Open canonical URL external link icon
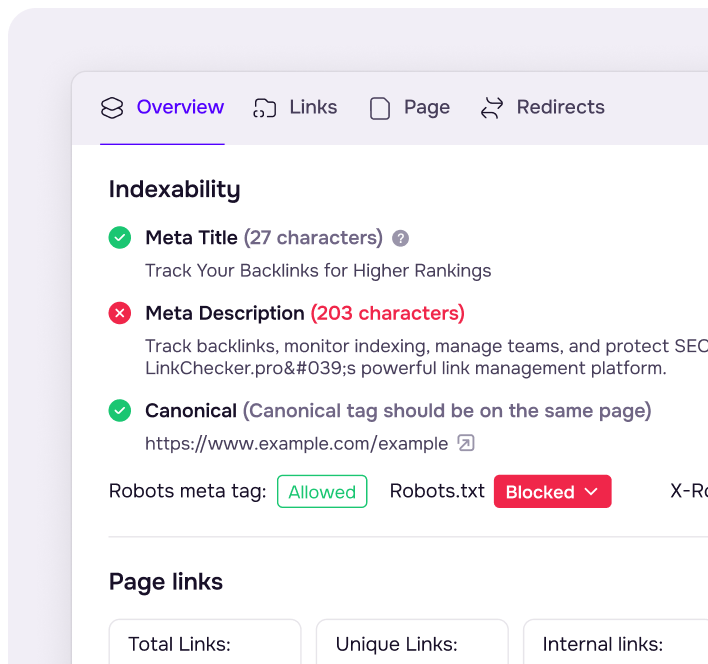Image resolution: width=708 pixels, height=664 pixels. tap(466, 443)
